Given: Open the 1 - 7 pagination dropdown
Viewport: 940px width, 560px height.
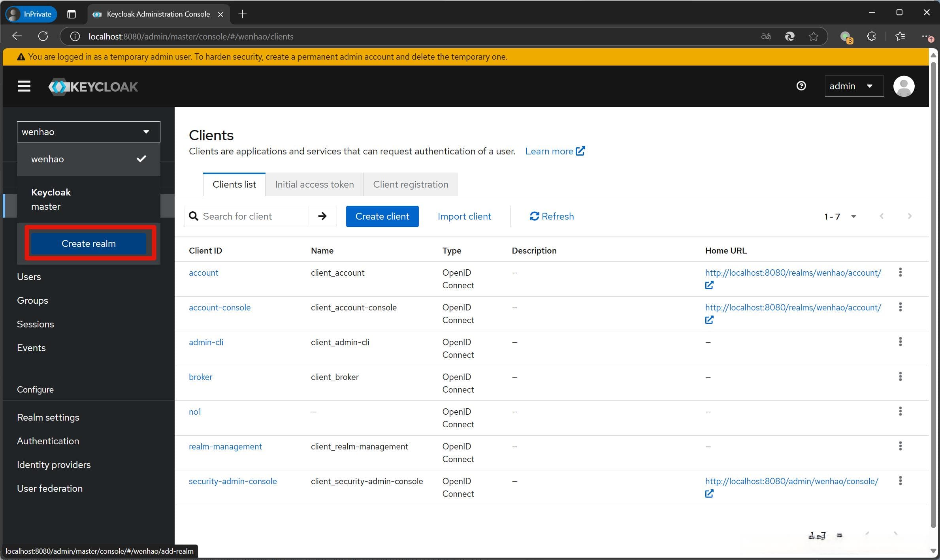Looking at the screenshot, I should tap(840, 216).
